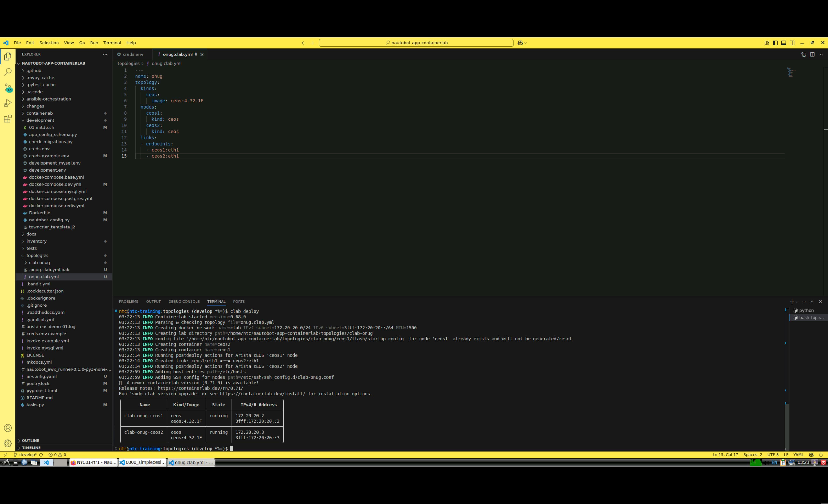This screenshot has width=828, height=504.
Task: Open Run and Debug view
Action: (x=8, y=103)
